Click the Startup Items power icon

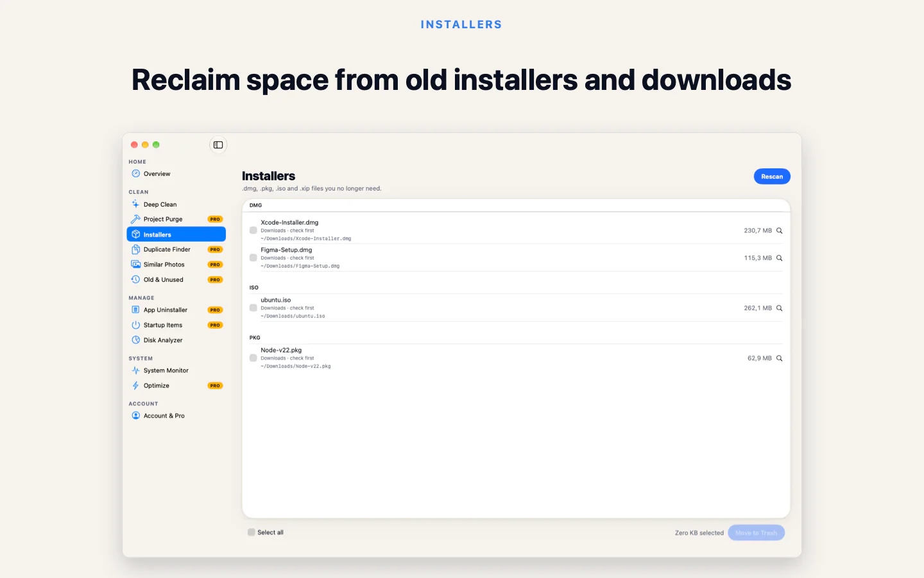click(135, 325)
